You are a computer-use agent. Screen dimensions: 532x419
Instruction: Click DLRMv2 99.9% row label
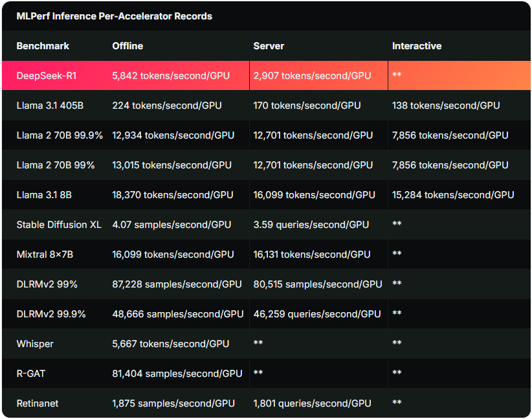51,315
